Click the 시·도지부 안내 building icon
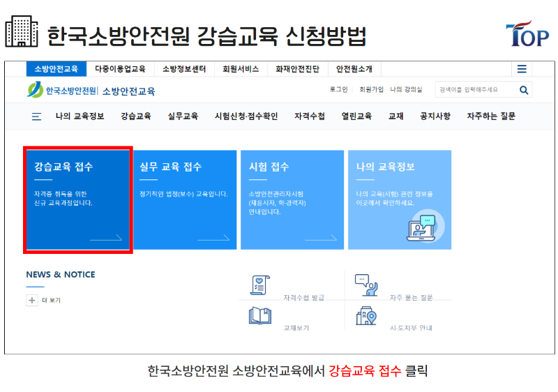This screenshot has height=392, width=558. (x=366, y=316)
